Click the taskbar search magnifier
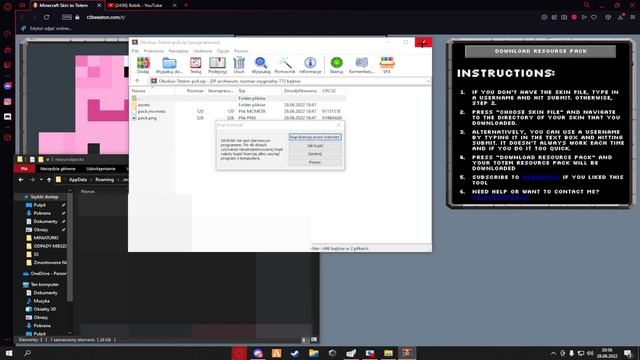640x360 pixels. click(28, 353)
